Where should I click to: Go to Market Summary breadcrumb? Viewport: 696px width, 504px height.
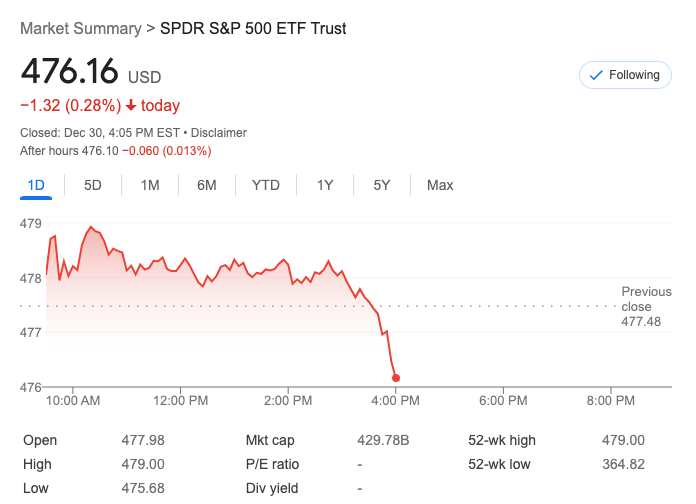[x=80, y=29]
